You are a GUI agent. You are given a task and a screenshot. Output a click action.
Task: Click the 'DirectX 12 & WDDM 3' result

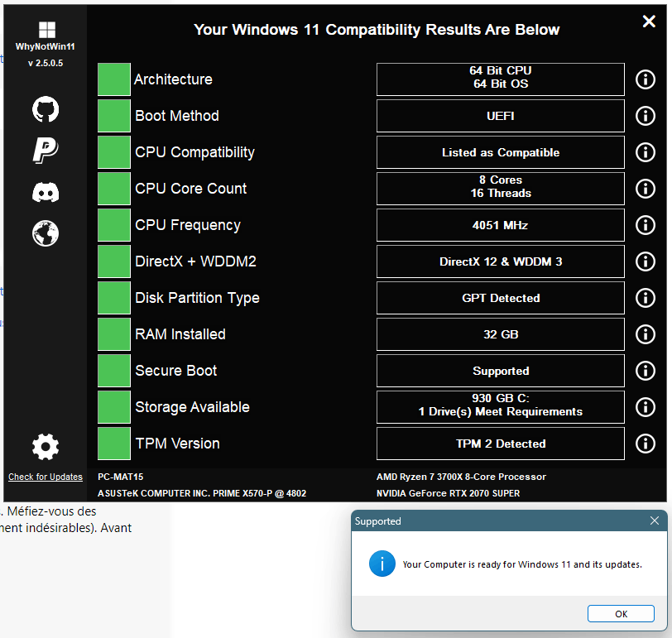500,261
